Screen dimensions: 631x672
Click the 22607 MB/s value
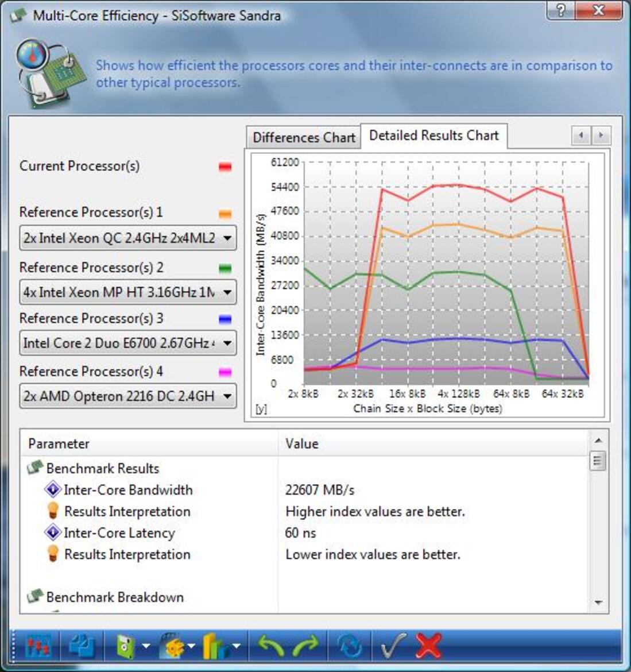pos(320,490)
